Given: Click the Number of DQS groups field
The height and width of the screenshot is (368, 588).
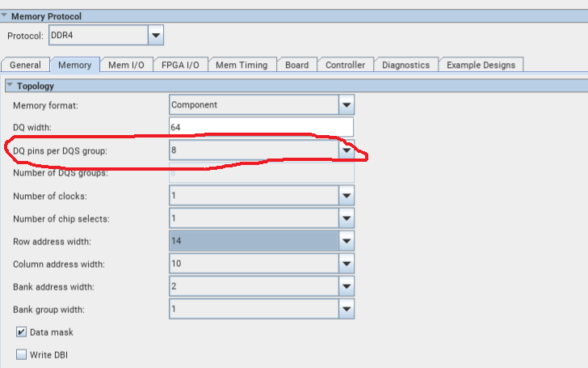Looking at the screenshot, I should [x=262, y=173].
